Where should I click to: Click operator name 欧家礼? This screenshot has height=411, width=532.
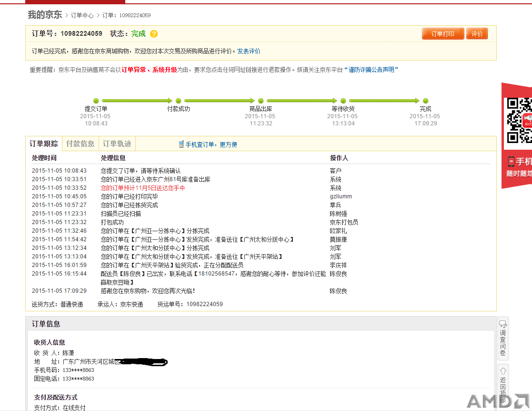tap(338, 231)
